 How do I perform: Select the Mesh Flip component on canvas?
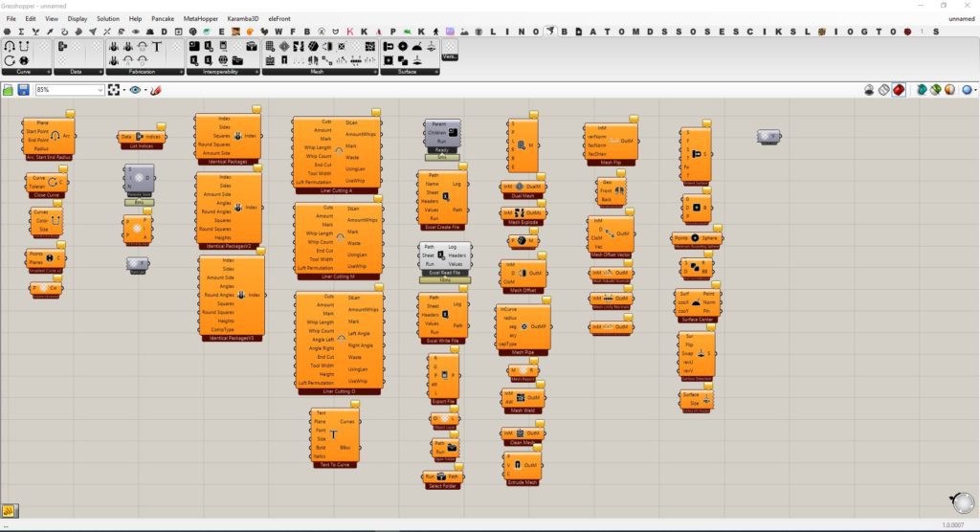(611, 144)
